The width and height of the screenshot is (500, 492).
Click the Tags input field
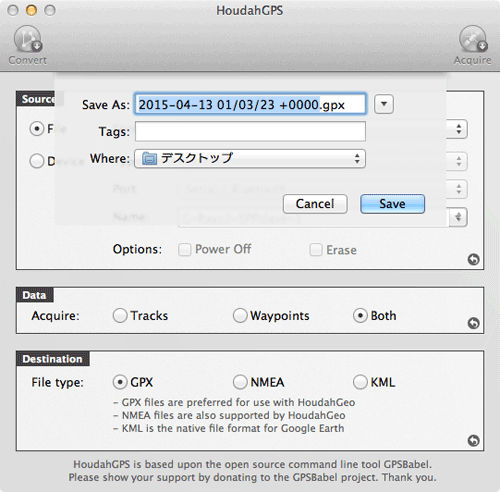pyautogui.click(x=250, y=131)
